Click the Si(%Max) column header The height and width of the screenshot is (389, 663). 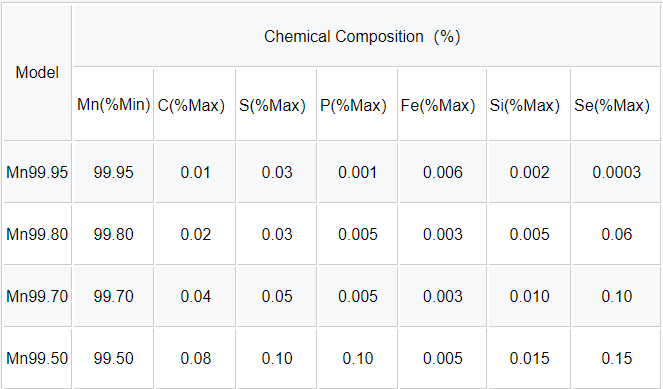click(x=529, y=104)
